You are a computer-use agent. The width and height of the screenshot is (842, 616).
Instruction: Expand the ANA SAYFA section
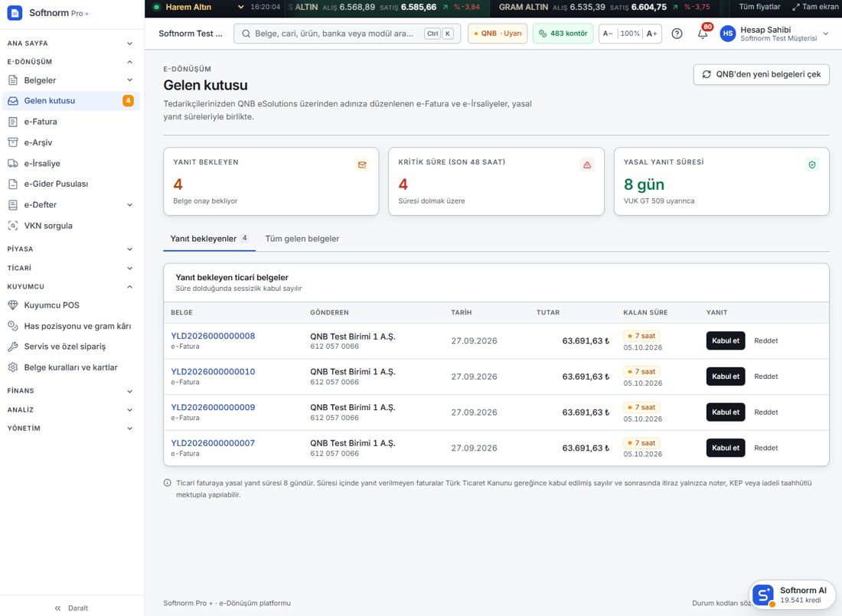70,43
